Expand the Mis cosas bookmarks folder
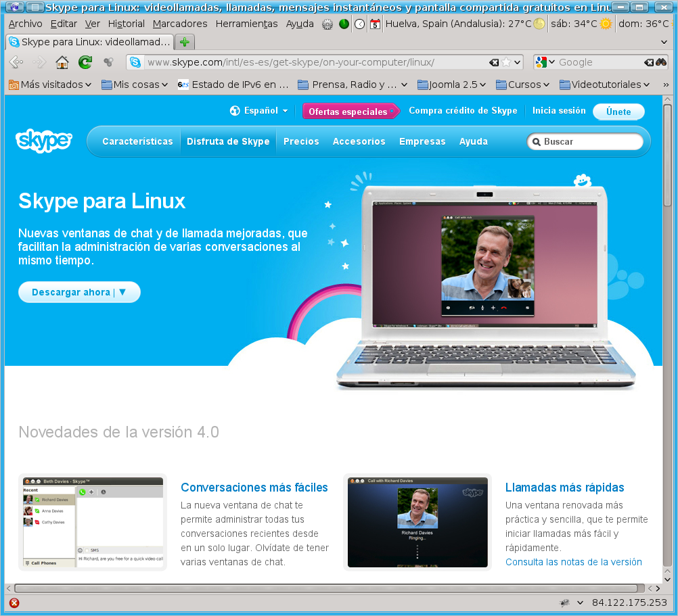This screenshot has width=678, height=616. coord(135,85)
